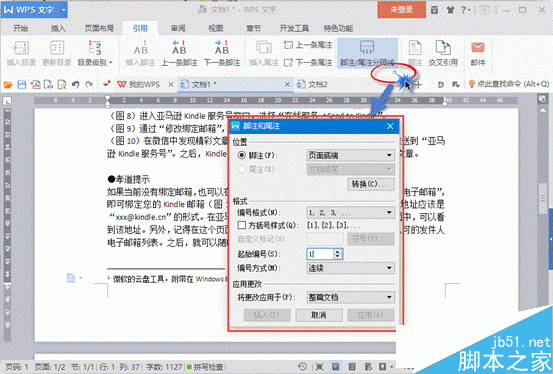The image size is (553, 374).
Task: Switch to outline view icon in status bar
Action: tap(352, 367)
